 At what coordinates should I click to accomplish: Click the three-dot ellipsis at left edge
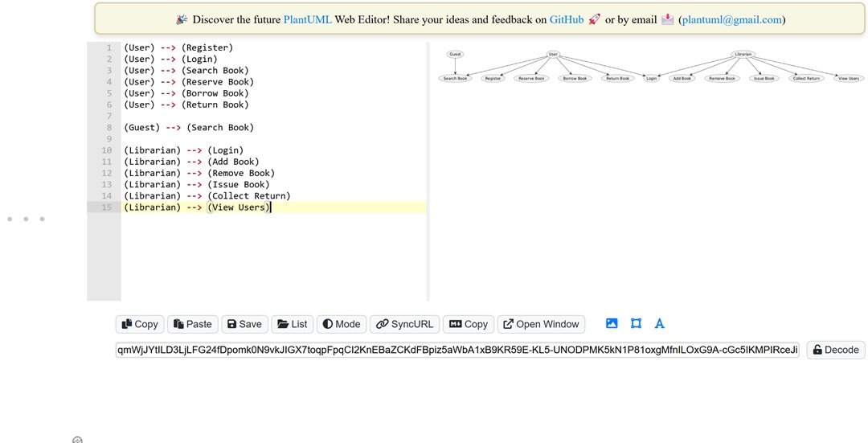26,219
